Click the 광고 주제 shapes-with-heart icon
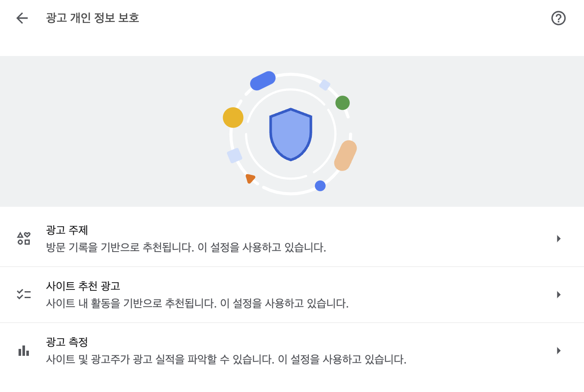 (x=24, y=237)
